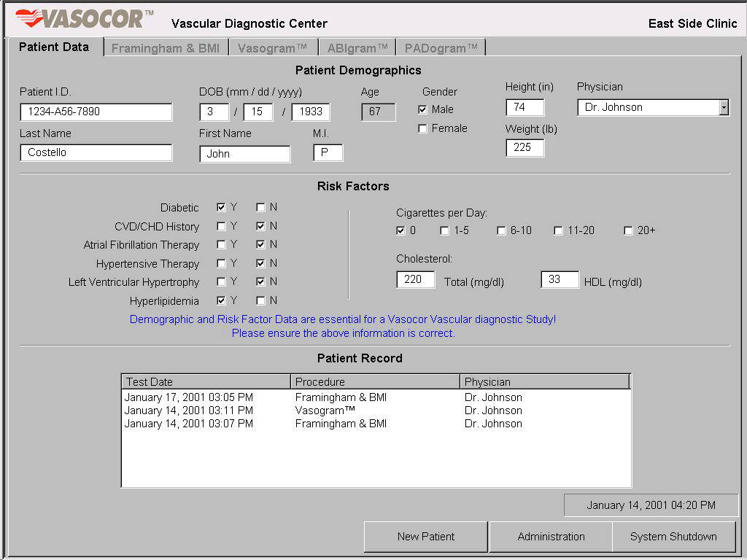Check the Male gender checkbox
The height and width of the screenshot is (560, 747).
(x=422, y=109)
